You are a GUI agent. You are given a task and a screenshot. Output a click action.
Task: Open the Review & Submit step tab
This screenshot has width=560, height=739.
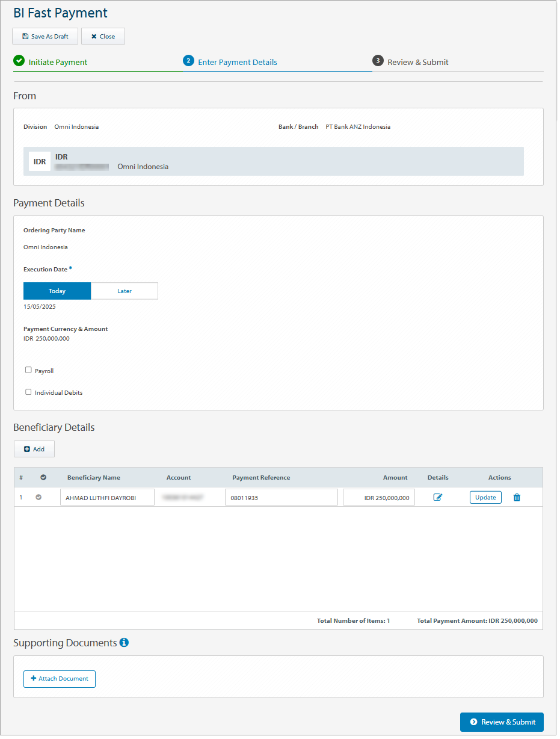[x=417, y=62]
